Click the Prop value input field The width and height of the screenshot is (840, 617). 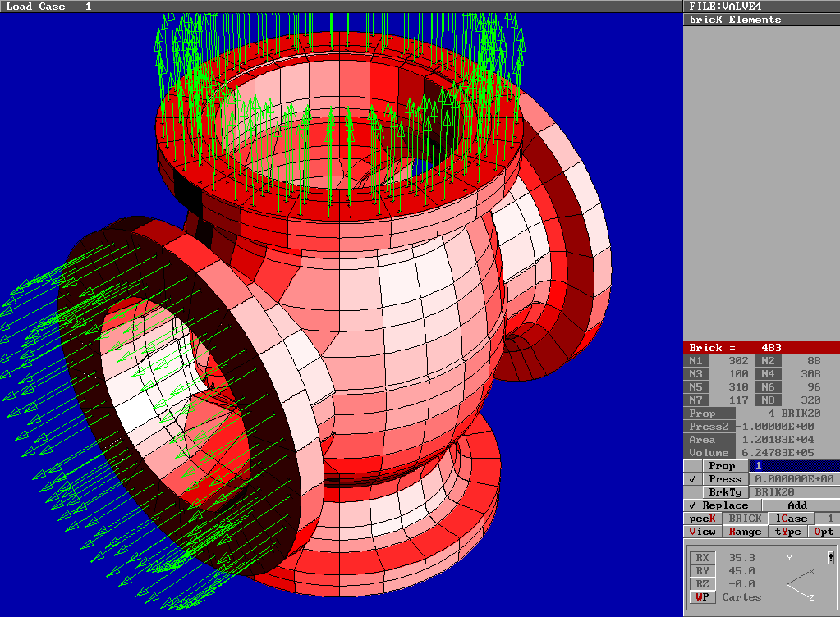[x=794, y=466]
